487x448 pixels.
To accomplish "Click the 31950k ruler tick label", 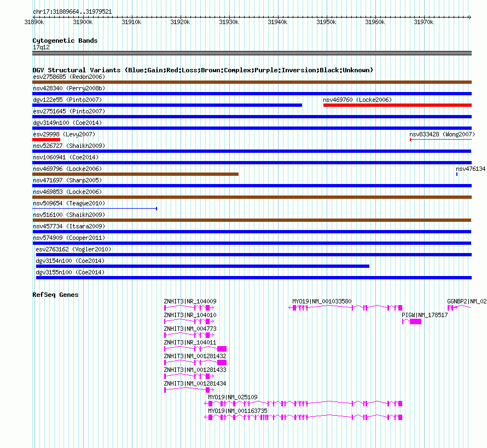I will (326, 22).
